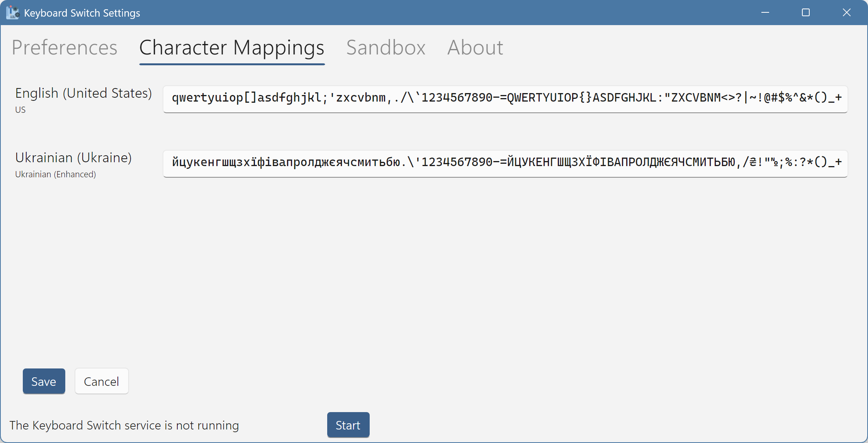Click the US layout label
The height and width of the screenshot is (443, 868).
coord(20,110)
